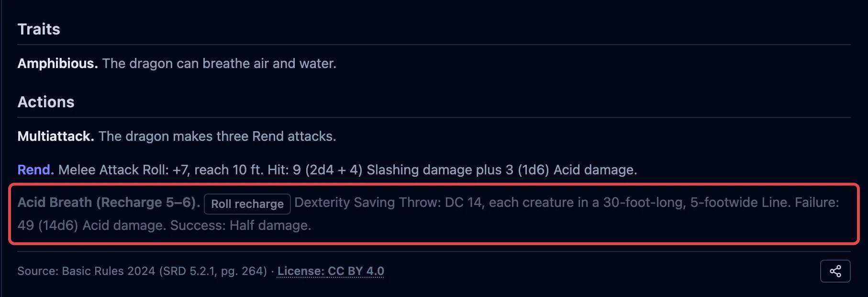The image size is (868, 297).
Task: Open the Rend attack link
Action: point(35,170)
